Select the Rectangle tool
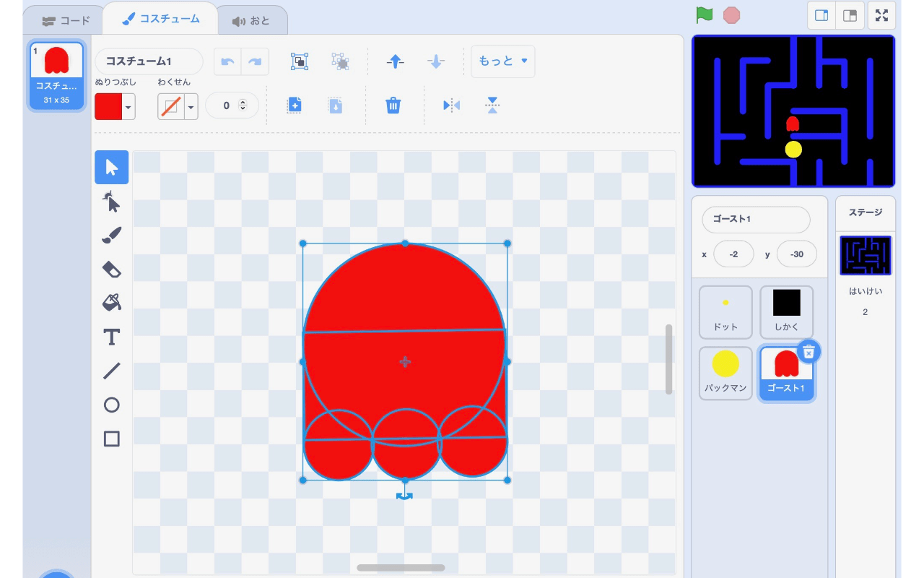Image resolution: width=924 pixels, height=578 pixels. pyautogui.click(x=112, y=439)
